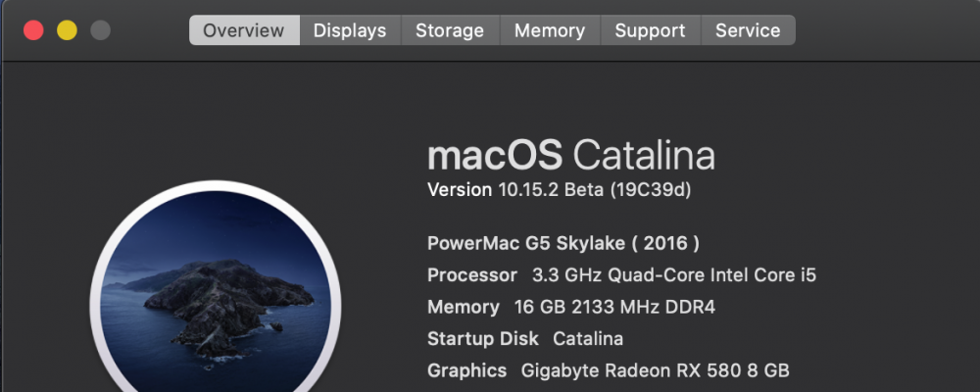
Task: Click the Startup Disk label
Action: (x=483, y=339)
